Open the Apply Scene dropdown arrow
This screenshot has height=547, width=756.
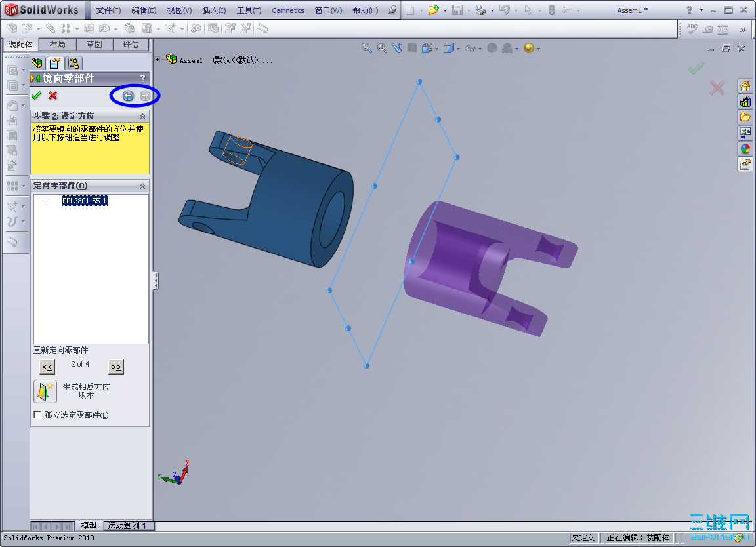538,48
